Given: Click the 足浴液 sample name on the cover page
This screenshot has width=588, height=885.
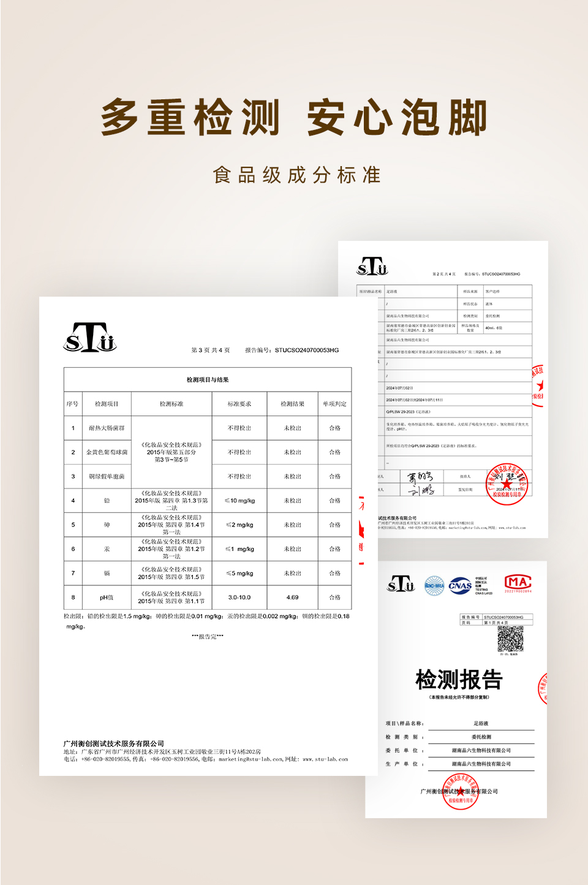Looking at the screenshot, I should [481, 723].
